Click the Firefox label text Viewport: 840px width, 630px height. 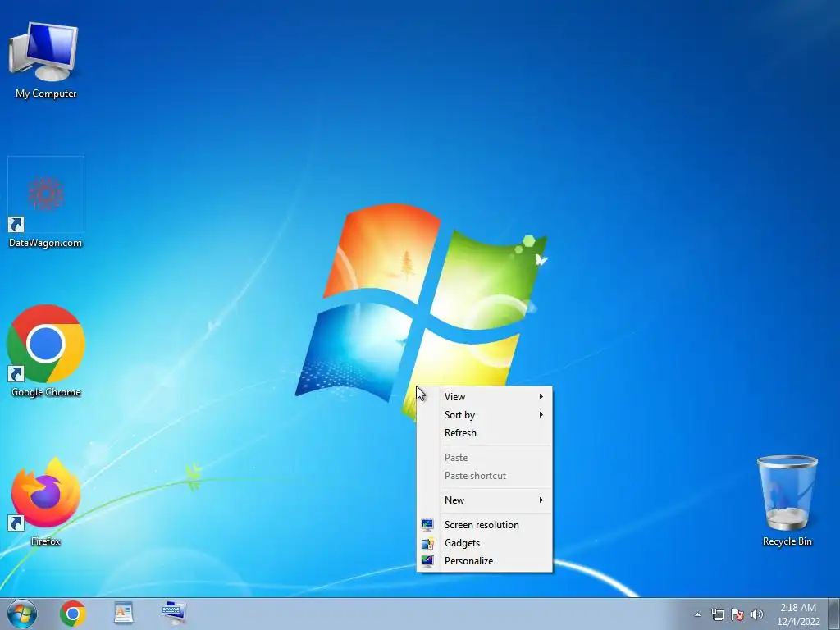coord(46,541)
